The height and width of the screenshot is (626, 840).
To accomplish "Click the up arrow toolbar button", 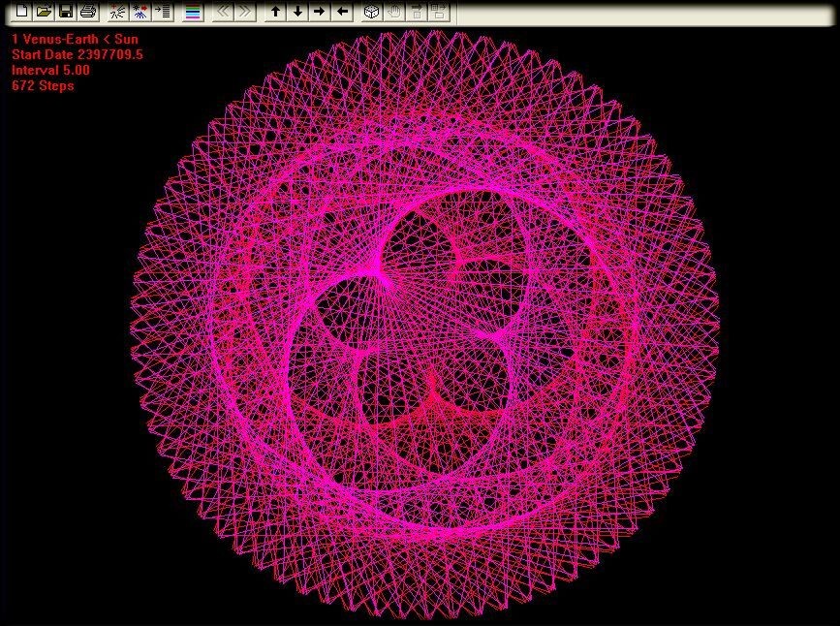I will tap(275, 12).
